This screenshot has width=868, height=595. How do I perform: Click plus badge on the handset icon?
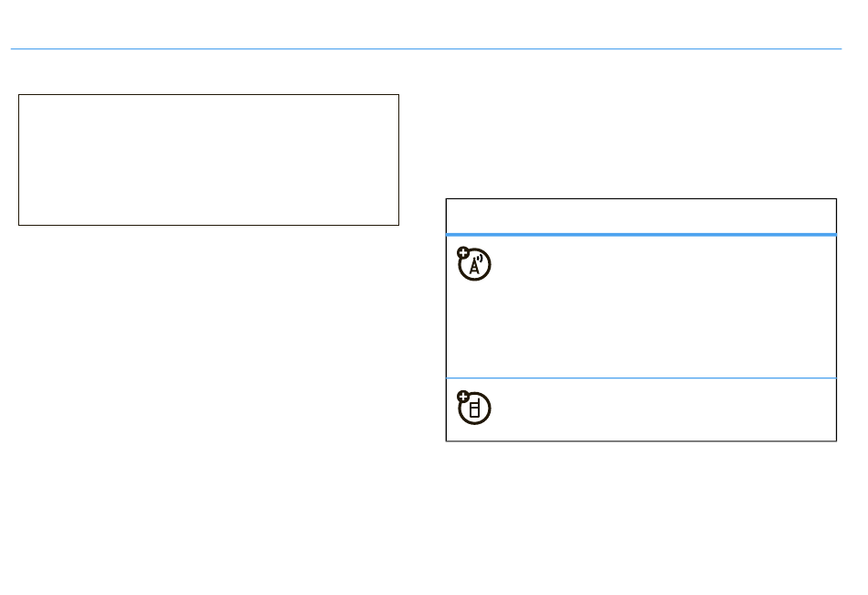(x=463, y=397)
